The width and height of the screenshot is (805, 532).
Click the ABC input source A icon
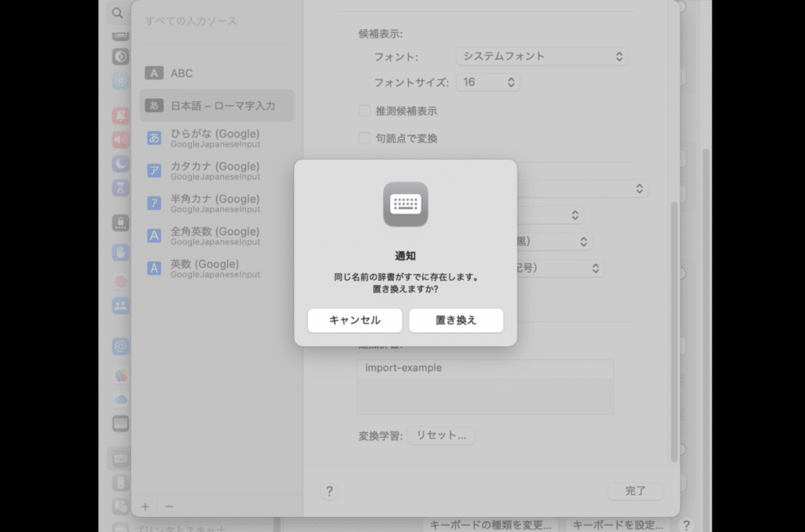(153, 72)
